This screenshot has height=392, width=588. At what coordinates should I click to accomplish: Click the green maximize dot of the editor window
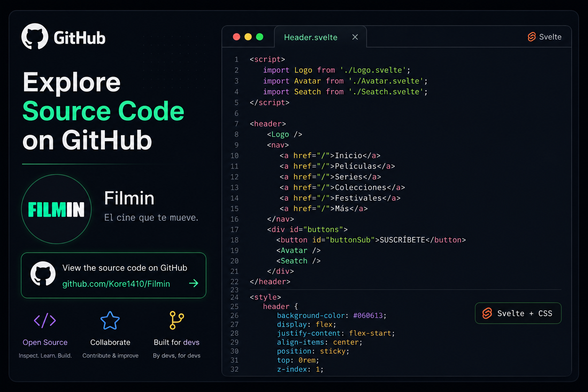pos(260,37)
